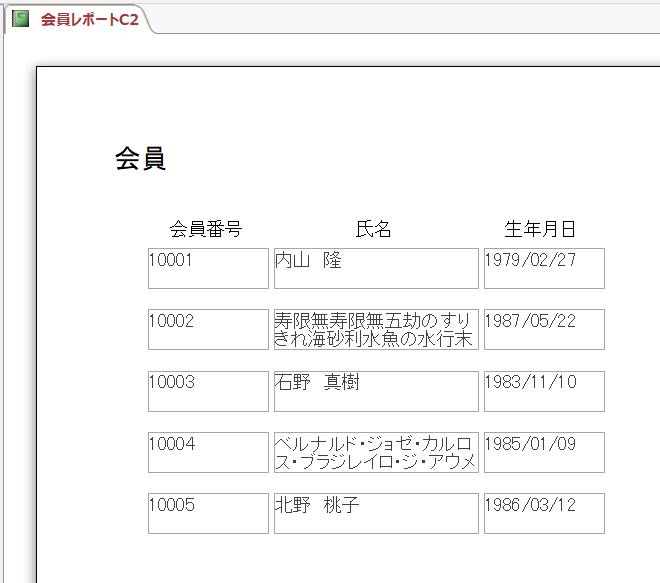The height and width of the screenshot is (583, 660).
Task: Select birthdate field 1987/05/22
Action: coord(544,330)
